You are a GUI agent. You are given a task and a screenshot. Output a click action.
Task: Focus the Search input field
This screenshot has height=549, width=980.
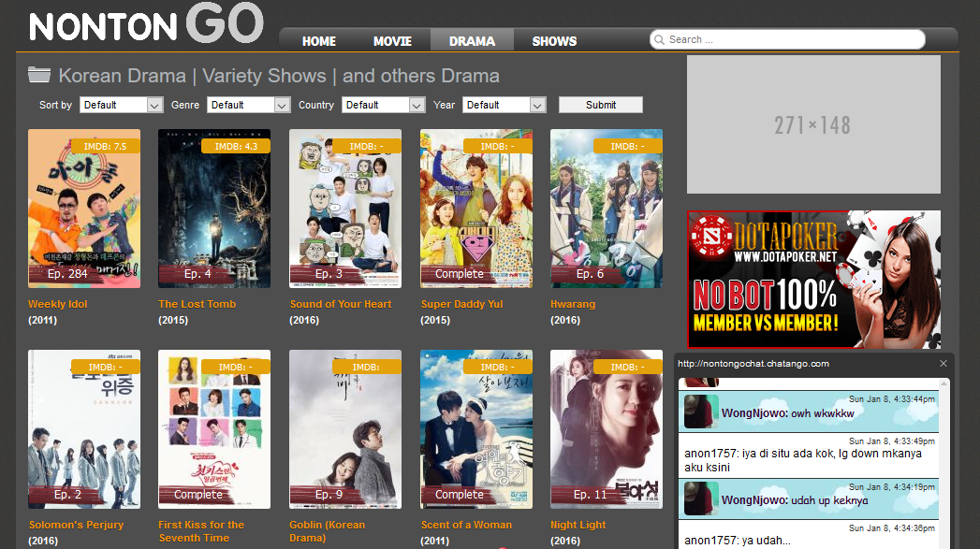787,39
